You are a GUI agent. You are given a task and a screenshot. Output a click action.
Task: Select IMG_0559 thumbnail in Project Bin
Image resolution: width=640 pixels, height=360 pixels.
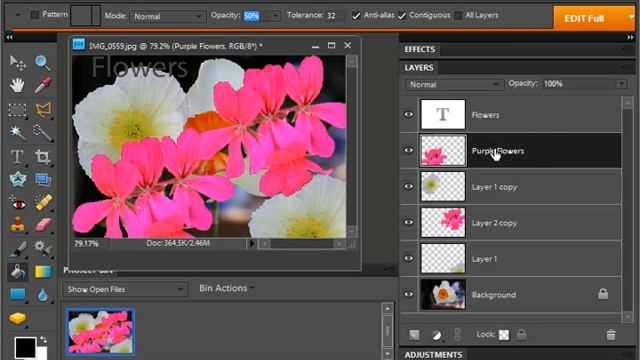pos(100,332)
